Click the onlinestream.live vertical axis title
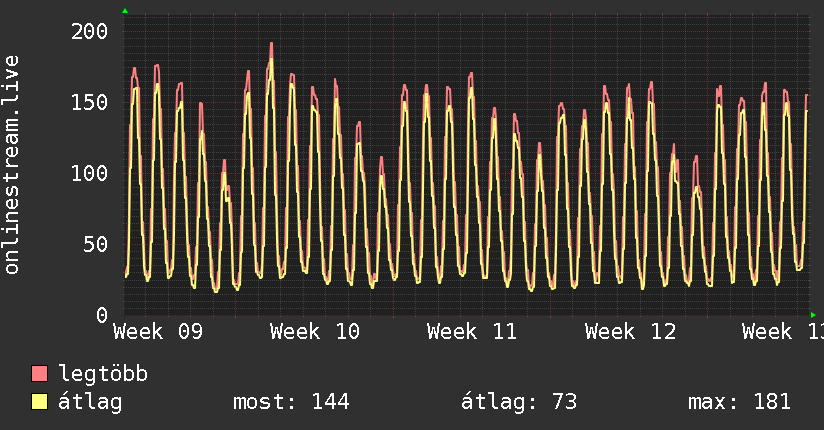 coord(12,165)
